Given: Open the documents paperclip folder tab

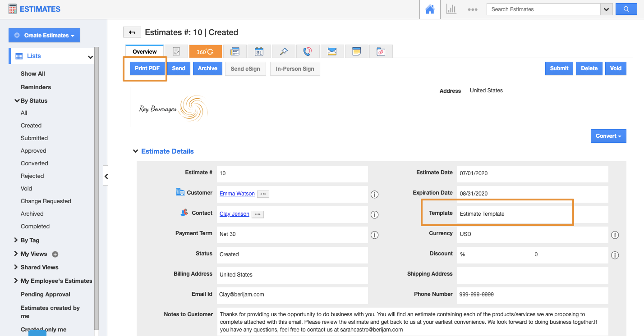Looking at the screenshot, I should (x=381, y=51).
